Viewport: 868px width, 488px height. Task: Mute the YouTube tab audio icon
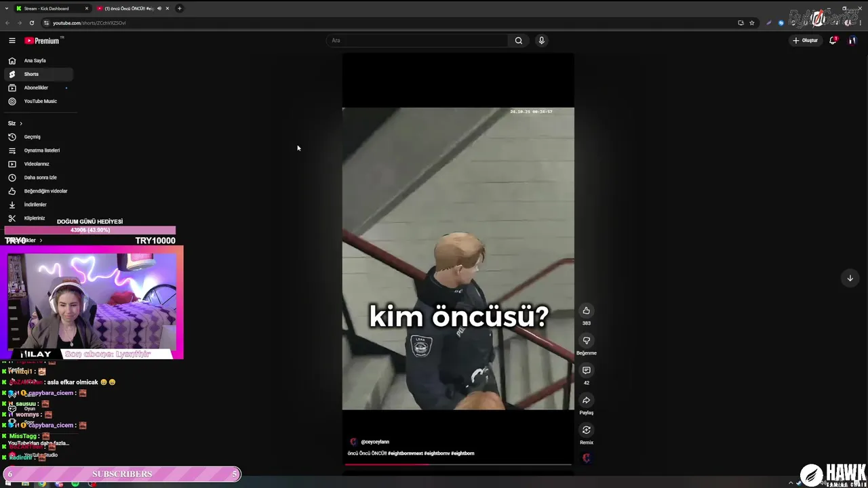coord(159,8)
